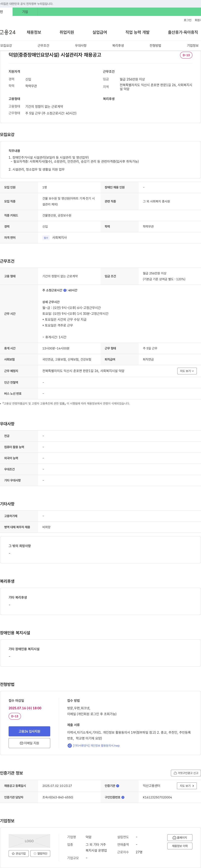
Task: Open the 취업지원 menu
Action: click(x=67, y=32)
